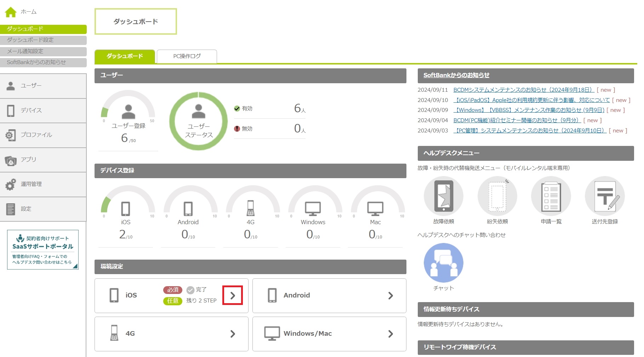Click the プロファイル icon in sidebar

[x=11, y=135]
